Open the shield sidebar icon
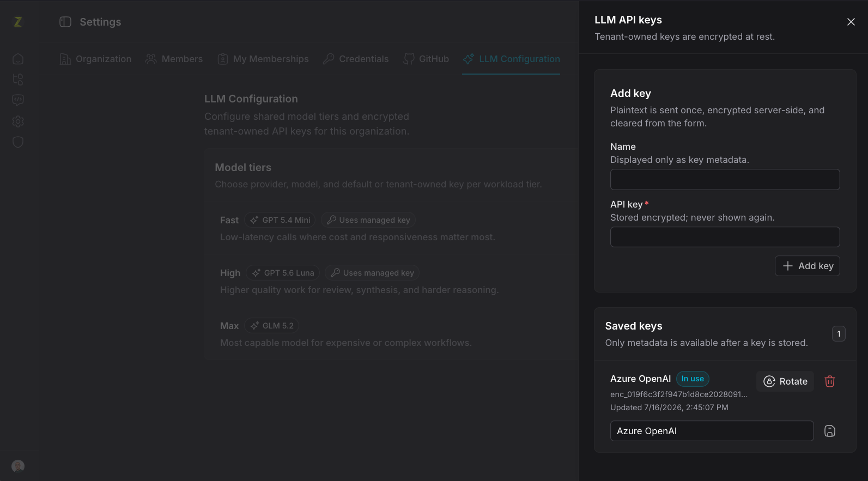This screenshot has width=868, height=481. (18, 142)
